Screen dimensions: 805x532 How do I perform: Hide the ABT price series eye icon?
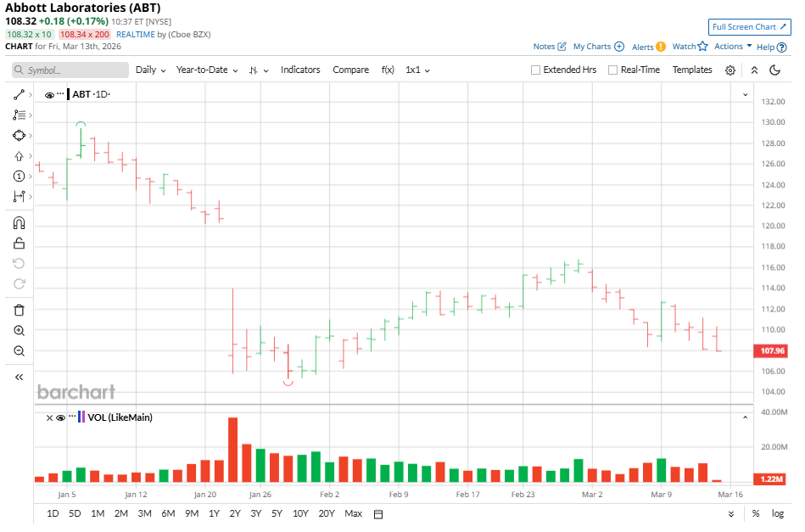(x=49, y=96)
